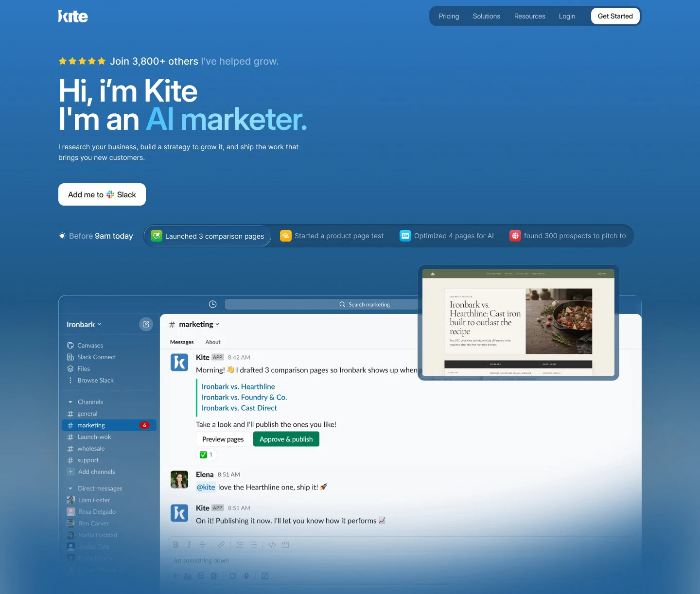Toggle italic formatting in the message composer
700x594 pixels.
tap(189, 544)
